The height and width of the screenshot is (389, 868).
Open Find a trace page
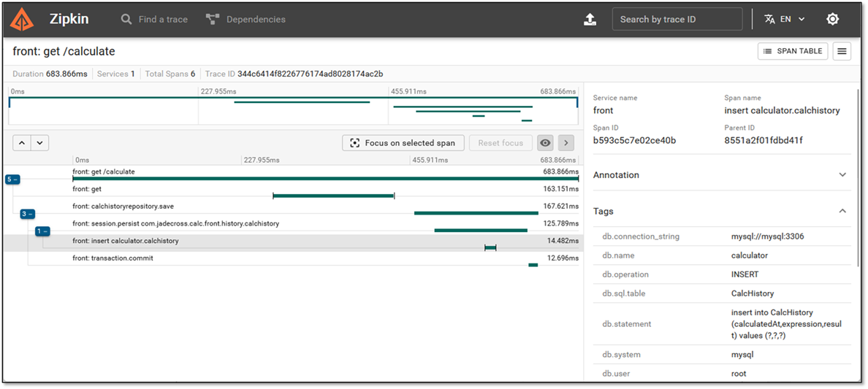coord(154,20)
